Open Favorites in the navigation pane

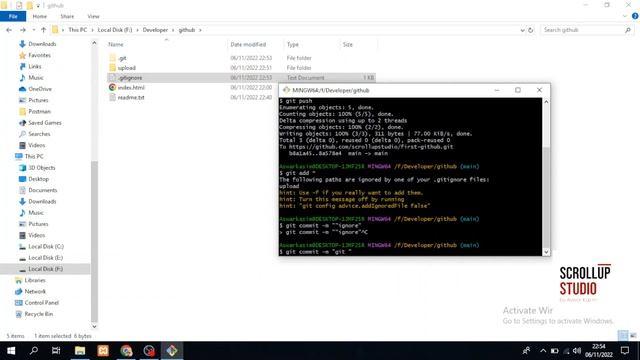click(39, 55)
